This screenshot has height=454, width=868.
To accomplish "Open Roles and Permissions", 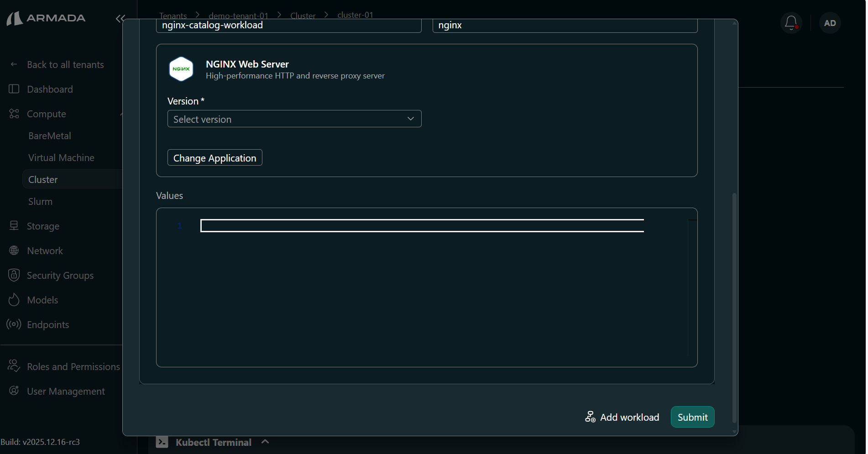I will coord(73,366).
